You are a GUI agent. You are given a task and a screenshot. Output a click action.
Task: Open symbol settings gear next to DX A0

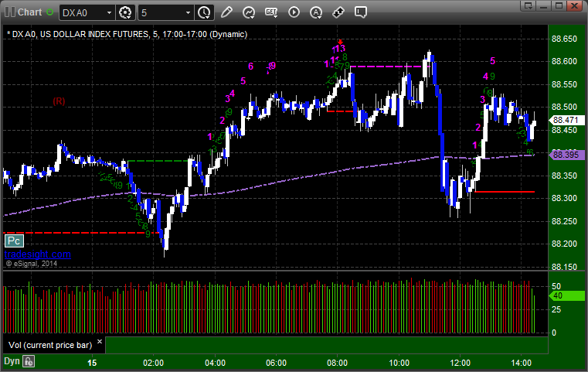[x=125, y=13]
